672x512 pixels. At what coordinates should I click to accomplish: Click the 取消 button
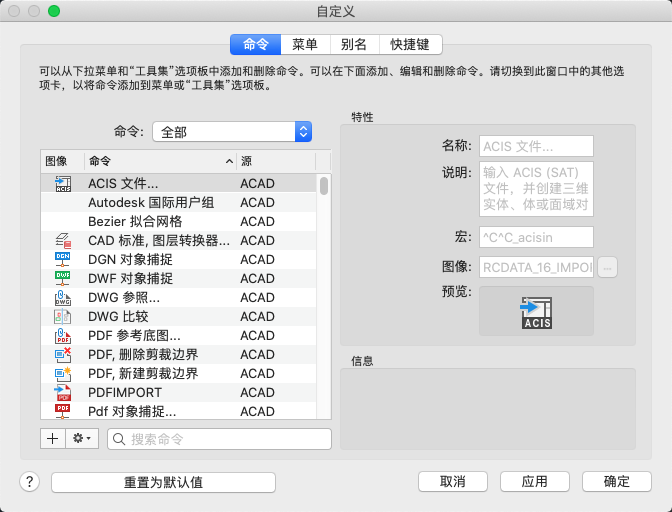453,482
